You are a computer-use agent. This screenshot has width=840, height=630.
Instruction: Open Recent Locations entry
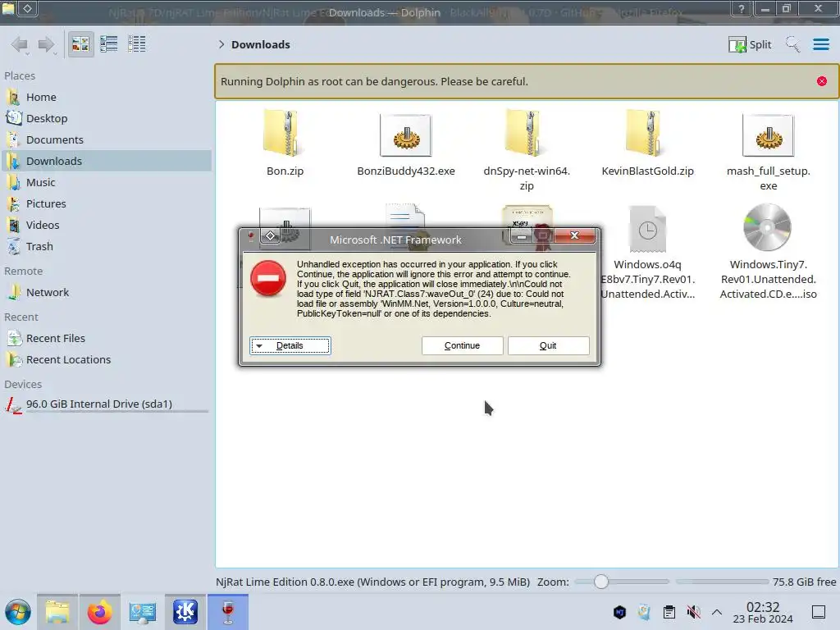pos(107,360)
